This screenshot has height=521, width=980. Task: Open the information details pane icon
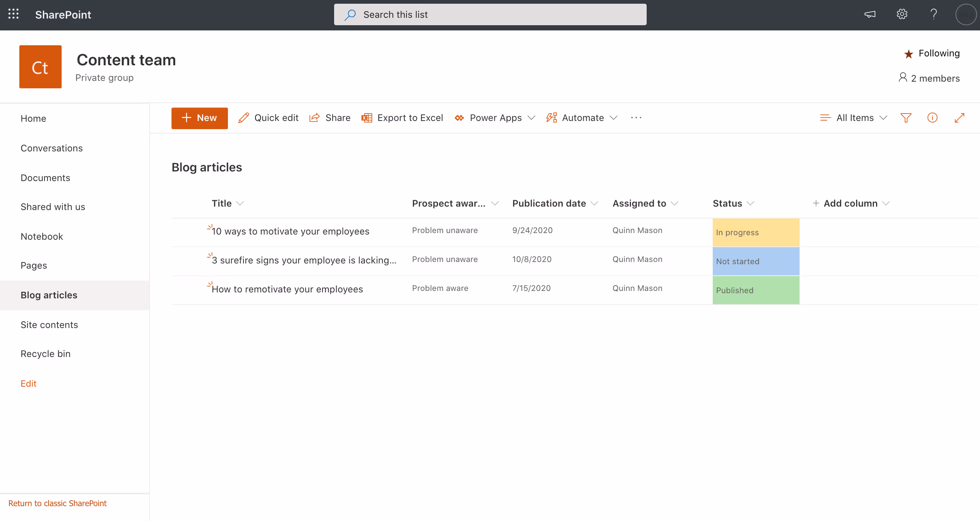click(932, 118)
